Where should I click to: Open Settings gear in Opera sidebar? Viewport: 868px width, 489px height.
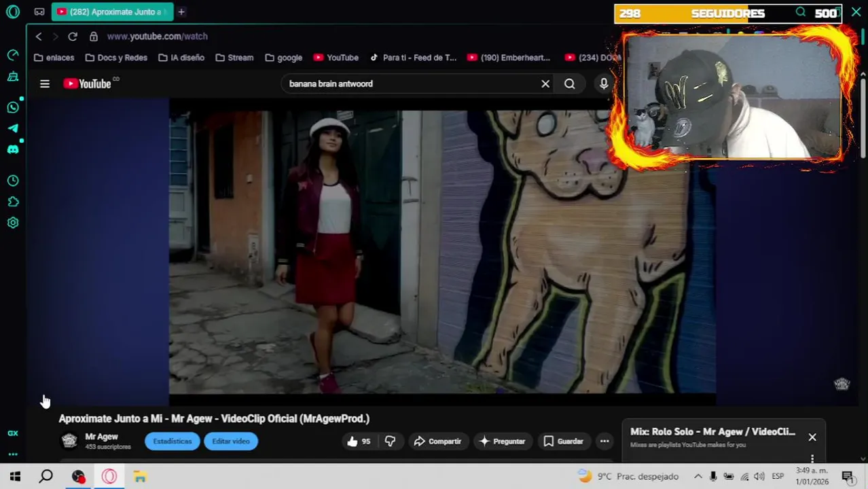pos(13,223)
